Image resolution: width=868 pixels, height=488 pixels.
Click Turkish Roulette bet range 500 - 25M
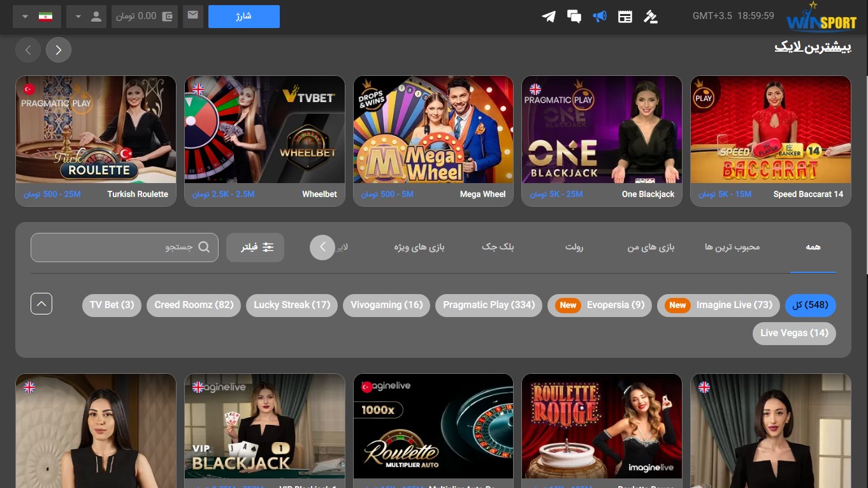click(52, 195)
